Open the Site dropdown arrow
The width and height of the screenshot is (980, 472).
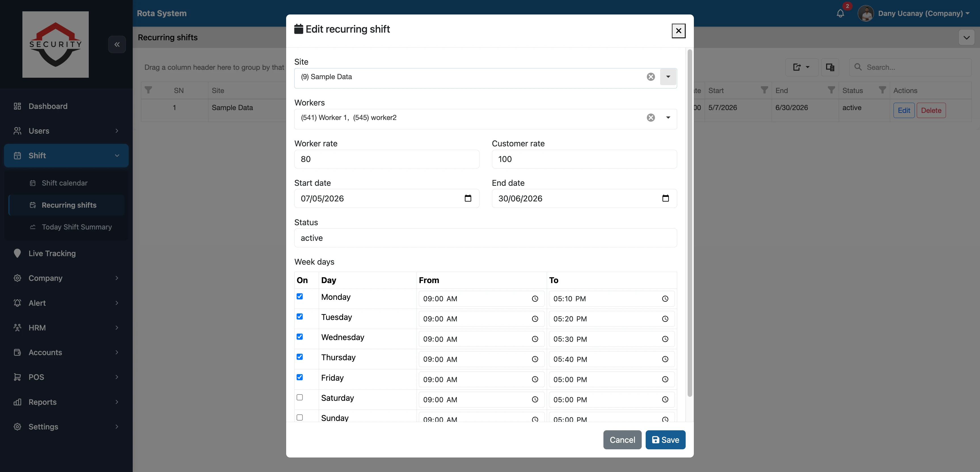[668, 77]
